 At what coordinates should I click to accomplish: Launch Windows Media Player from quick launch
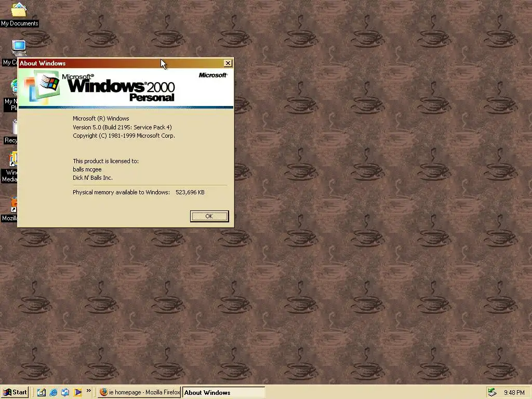(x=78, y=393)
